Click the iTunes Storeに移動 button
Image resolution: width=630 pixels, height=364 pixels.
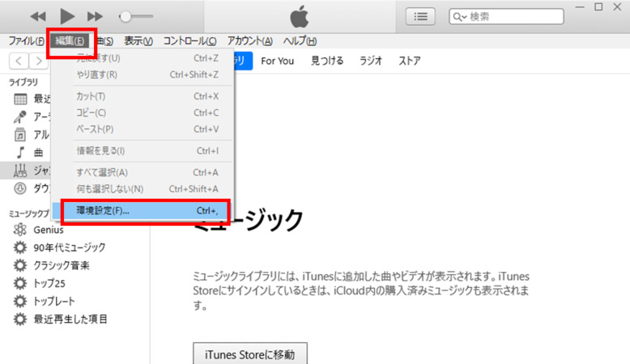point(250,354)
